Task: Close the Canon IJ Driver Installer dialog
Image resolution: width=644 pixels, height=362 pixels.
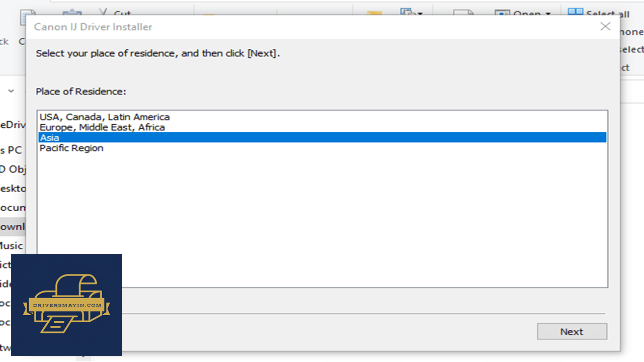Action: coord(605,27)
